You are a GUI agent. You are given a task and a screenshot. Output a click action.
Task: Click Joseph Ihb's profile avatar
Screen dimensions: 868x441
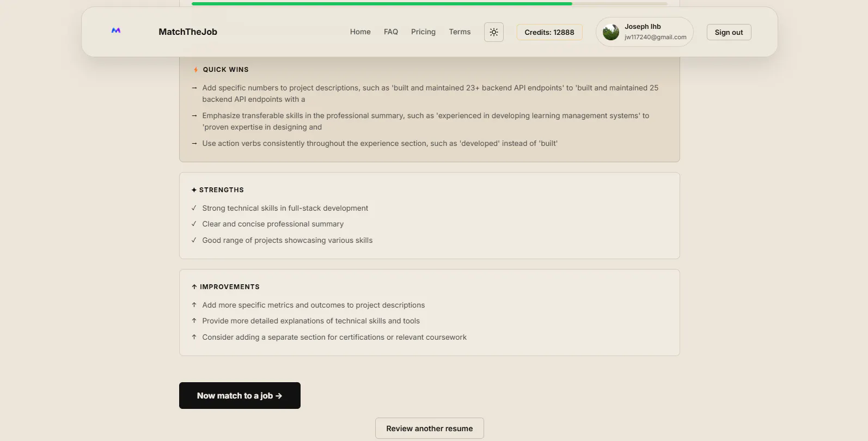click(x=611, y=32)
